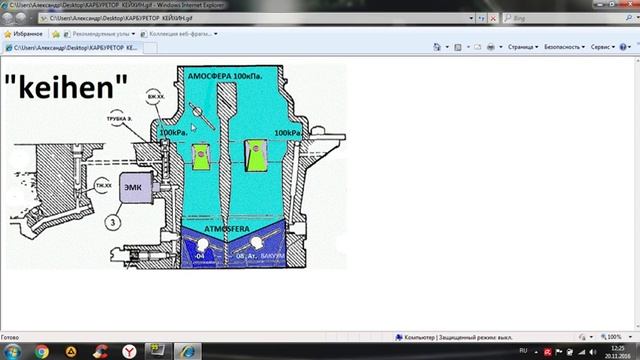Click the RU language indicator
The image size is (640, 360).
pos(523,351)
